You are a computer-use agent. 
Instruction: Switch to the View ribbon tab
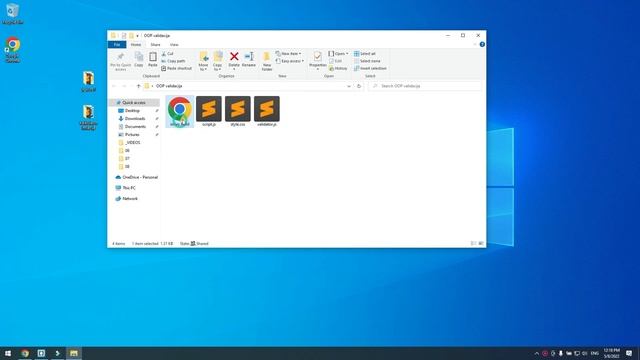(174, 44)
